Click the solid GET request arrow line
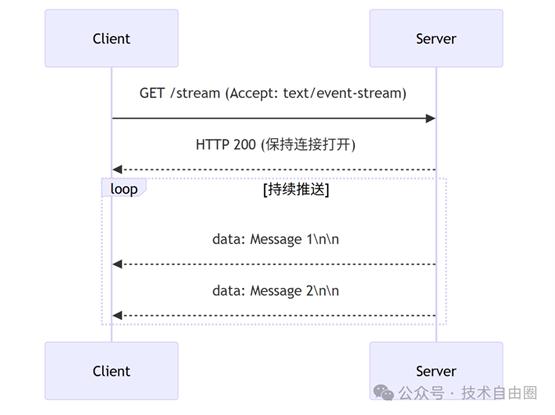The image size is (555, 415). pos(269,118)
